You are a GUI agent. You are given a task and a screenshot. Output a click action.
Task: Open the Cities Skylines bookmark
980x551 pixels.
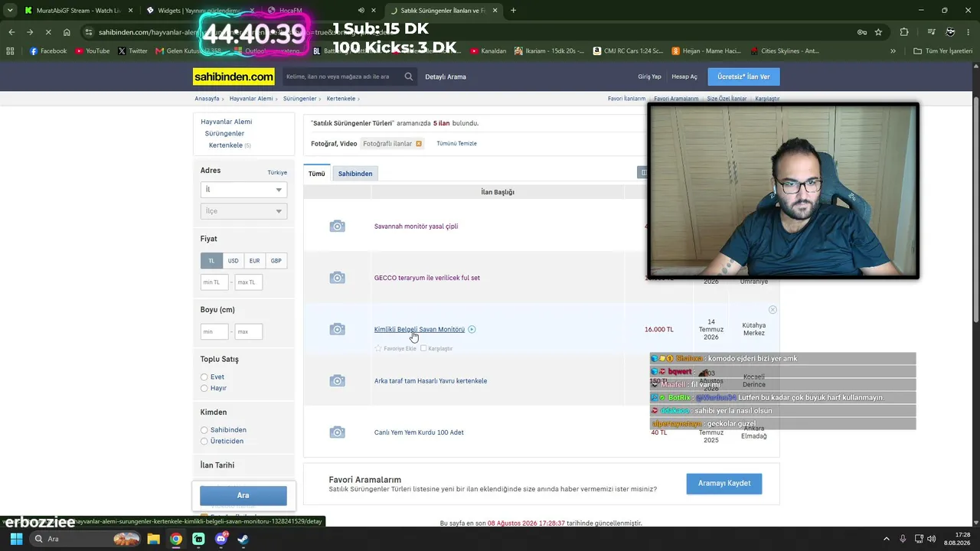click(784, 51)
